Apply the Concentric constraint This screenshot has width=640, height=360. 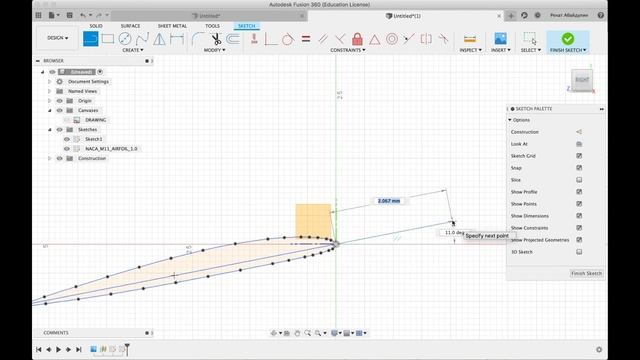pyautogui.click(x=392, y=39)
